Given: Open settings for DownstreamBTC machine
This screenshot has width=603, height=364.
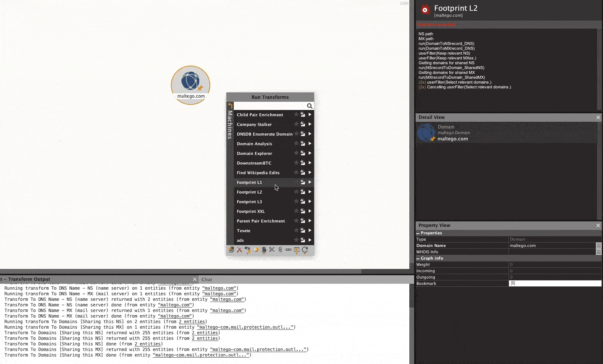Looking at the screenshot, I should click(303, 163).
